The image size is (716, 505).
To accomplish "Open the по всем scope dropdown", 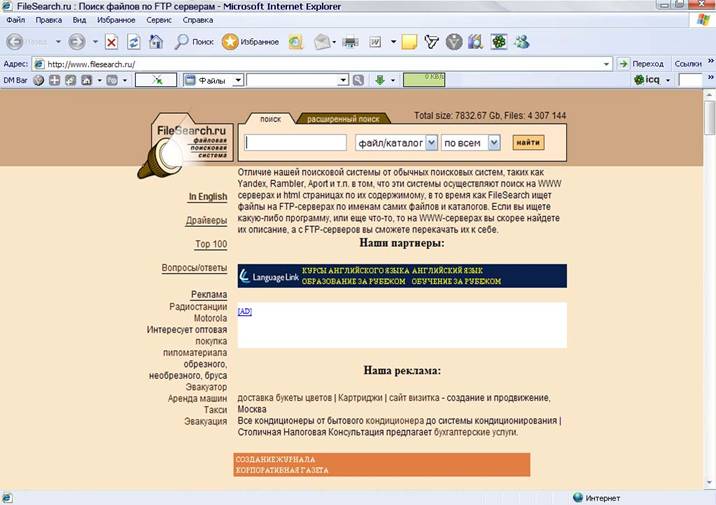I will 494,143.
